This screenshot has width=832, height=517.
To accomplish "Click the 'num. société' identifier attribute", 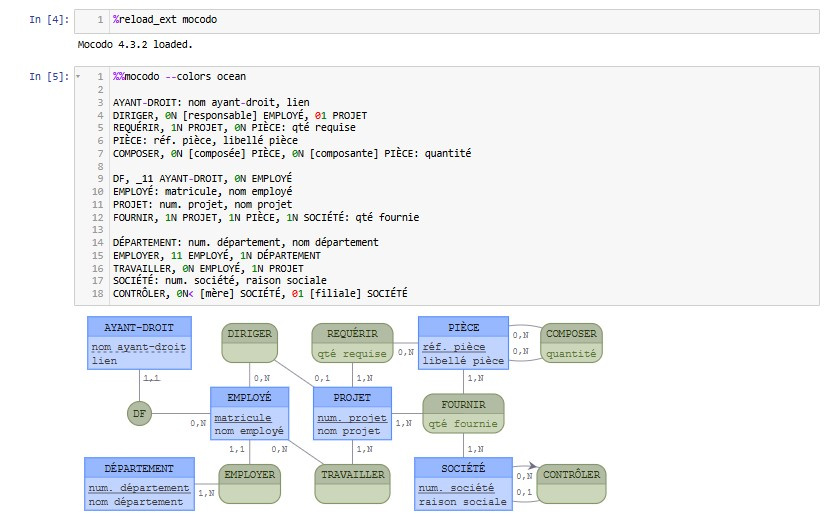I will point(456,488).
